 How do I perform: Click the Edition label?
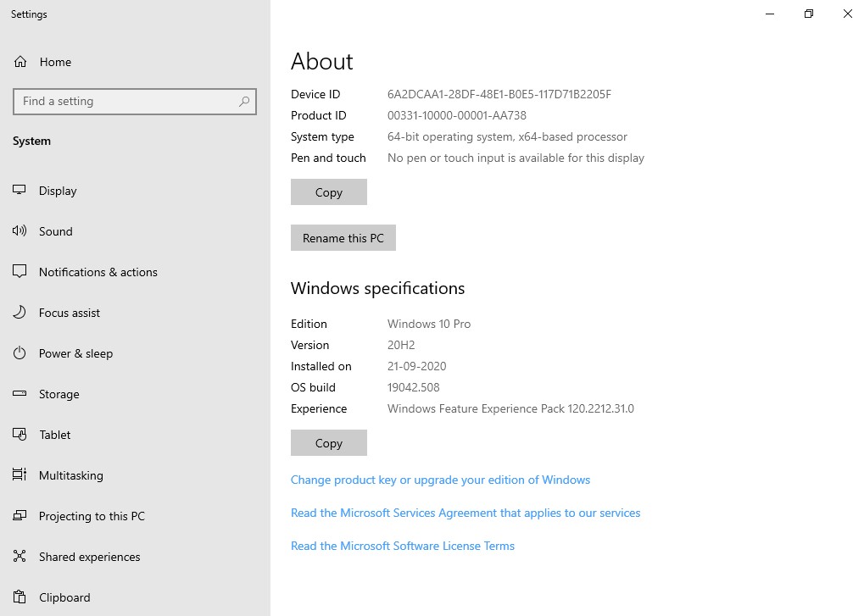click(x=309, y=324)
